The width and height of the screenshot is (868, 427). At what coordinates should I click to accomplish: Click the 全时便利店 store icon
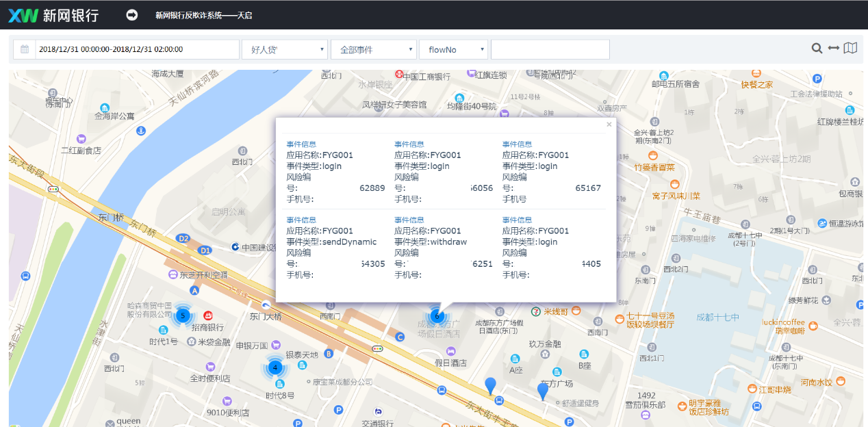tap(210, 367)
